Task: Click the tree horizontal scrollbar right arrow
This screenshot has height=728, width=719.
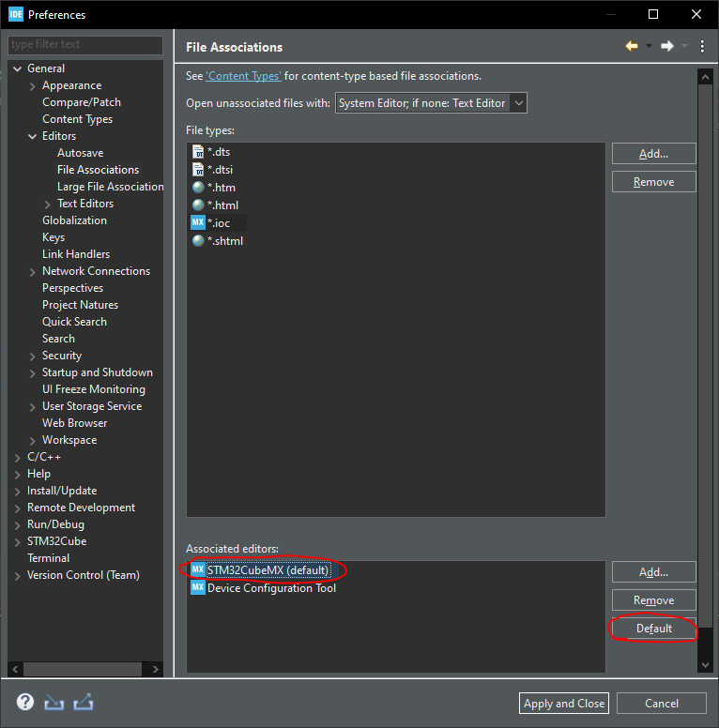Action: coord(156,669)
